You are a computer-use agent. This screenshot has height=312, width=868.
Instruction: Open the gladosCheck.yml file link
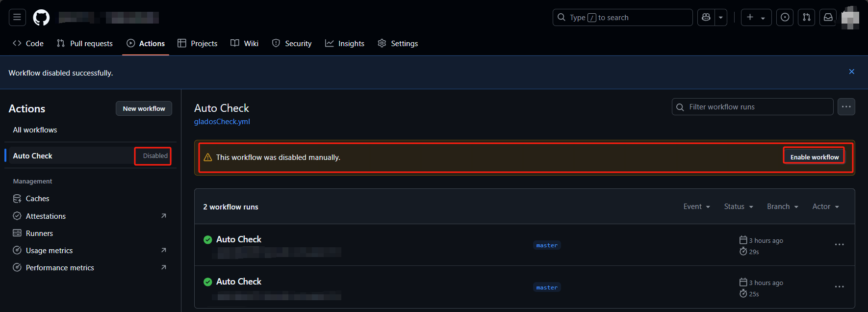point(222,122)
